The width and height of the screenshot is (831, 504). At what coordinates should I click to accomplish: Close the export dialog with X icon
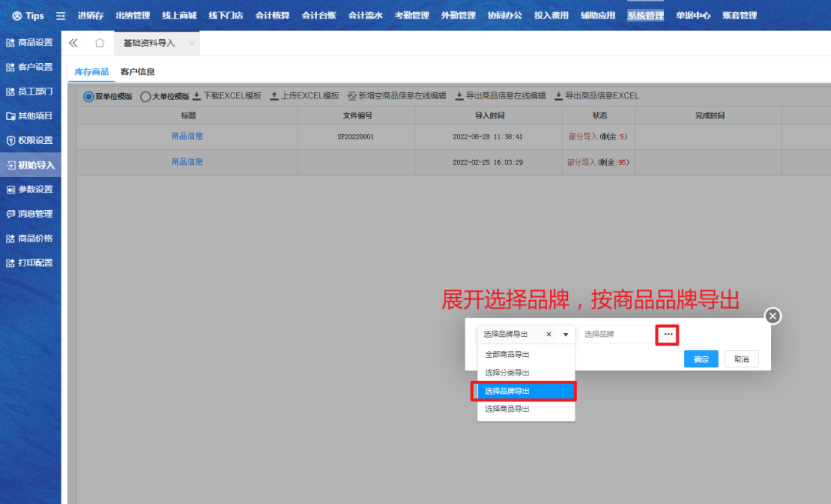click(x=773, y=315)
